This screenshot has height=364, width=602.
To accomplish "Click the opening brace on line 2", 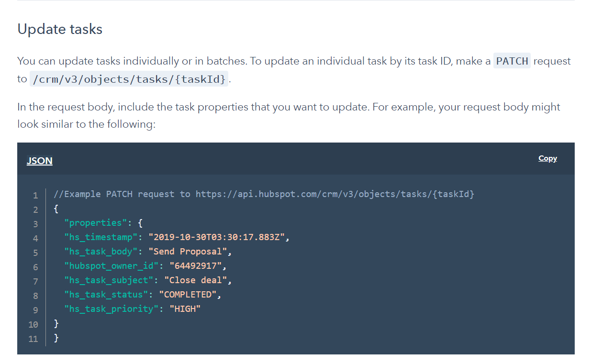I will point(56,209).
